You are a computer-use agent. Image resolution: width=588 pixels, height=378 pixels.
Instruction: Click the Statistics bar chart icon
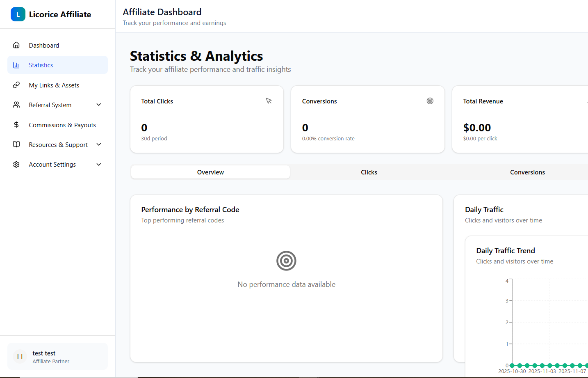point(16,65)
